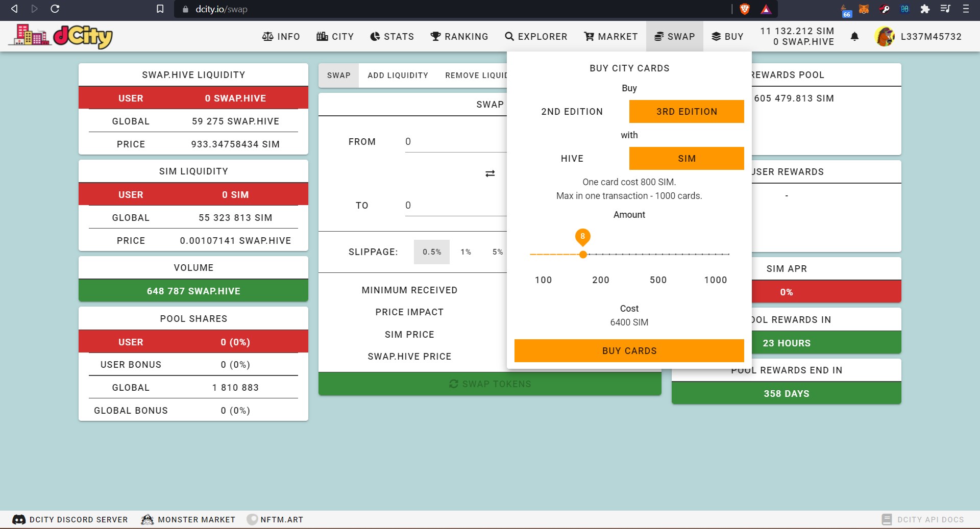980x529 pixels.
Task: Click the Monster Market skull icon
Action: click(147, 519)
